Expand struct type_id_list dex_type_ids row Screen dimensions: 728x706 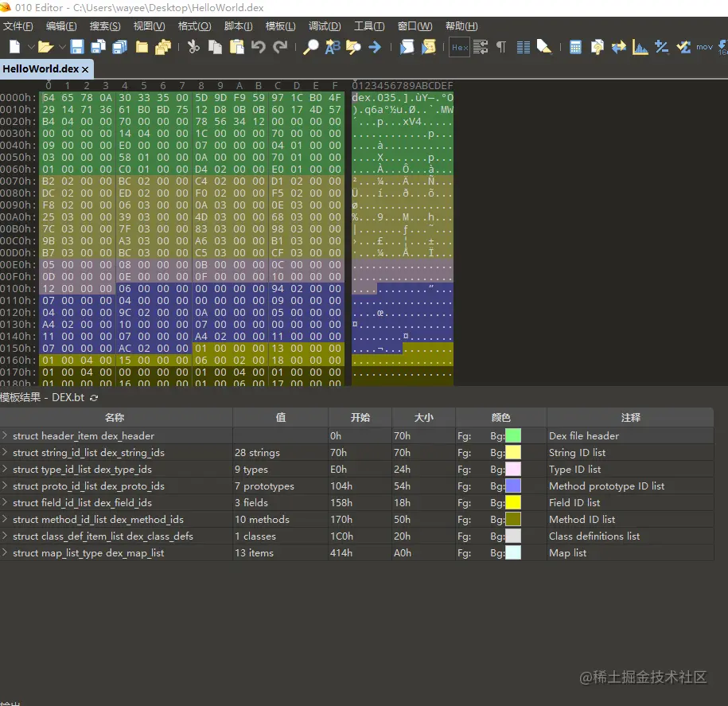click(x=5, y=469)
